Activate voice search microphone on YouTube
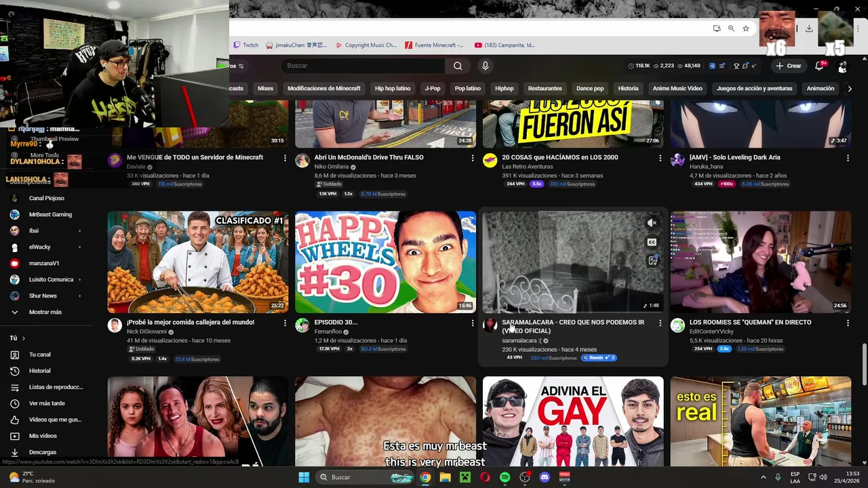 (485, 66)
